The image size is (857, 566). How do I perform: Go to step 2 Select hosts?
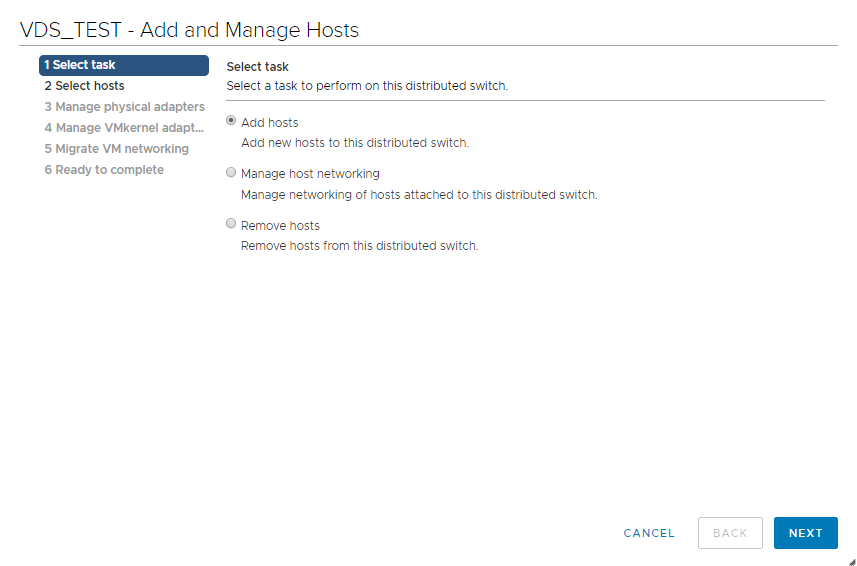point(85,86)
